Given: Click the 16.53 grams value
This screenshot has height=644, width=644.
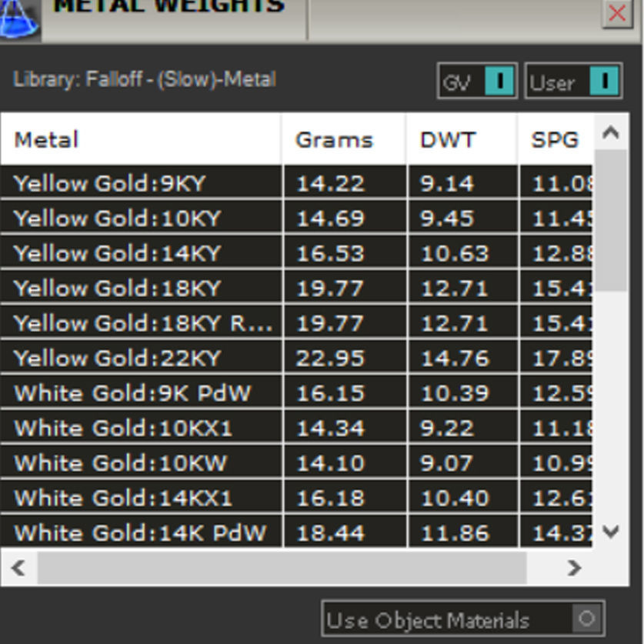Looking at the screenshot, I should (x=331, y=253).
